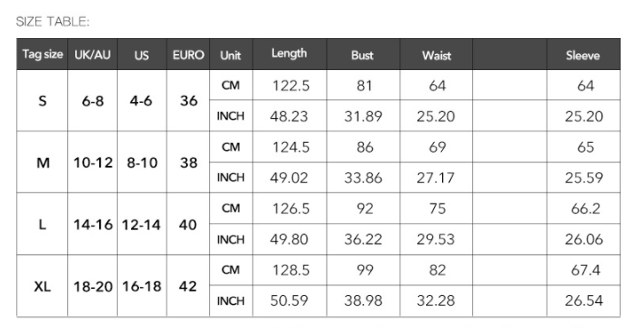Image resolution: width=644 pixels, height=328 pixels.
Task: Click the 99 bust cm value
Action: pos(364,270)
